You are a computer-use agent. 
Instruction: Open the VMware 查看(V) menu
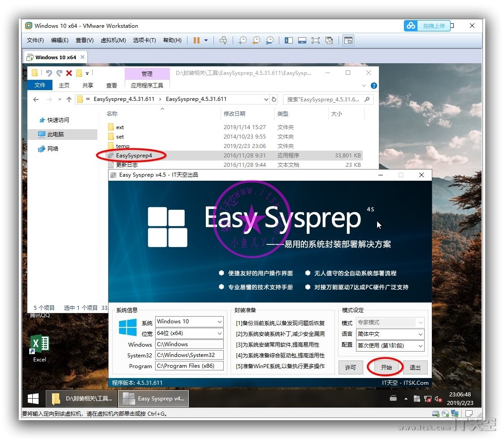[85, 40]
